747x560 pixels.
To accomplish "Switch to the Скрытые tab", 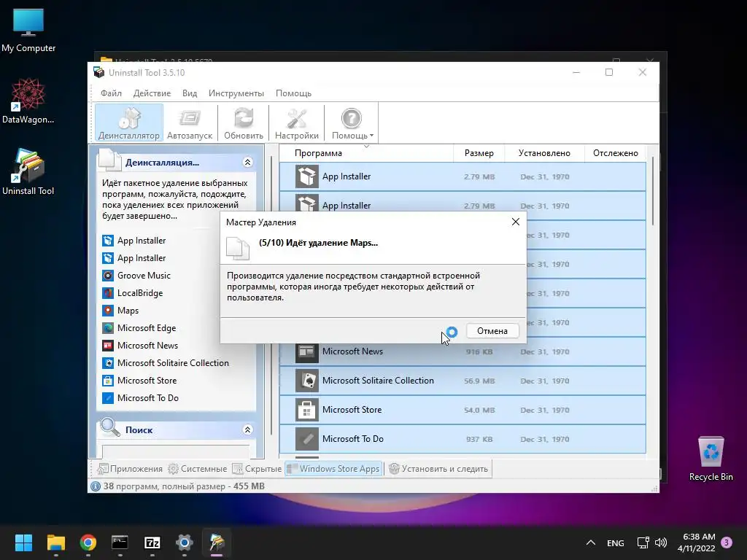I will (x=257, y=469).
